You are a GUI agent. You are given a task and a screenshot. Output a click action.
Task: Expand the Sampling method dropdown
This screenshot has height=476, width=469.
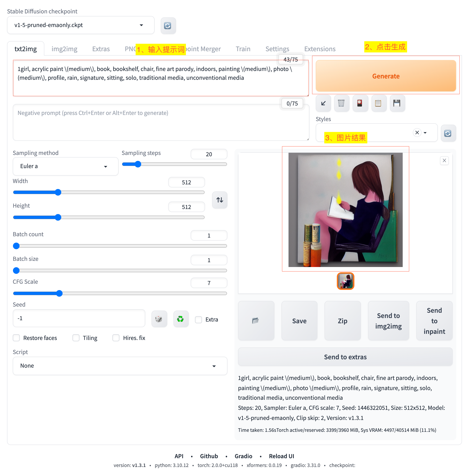click(x=65, y=166)
